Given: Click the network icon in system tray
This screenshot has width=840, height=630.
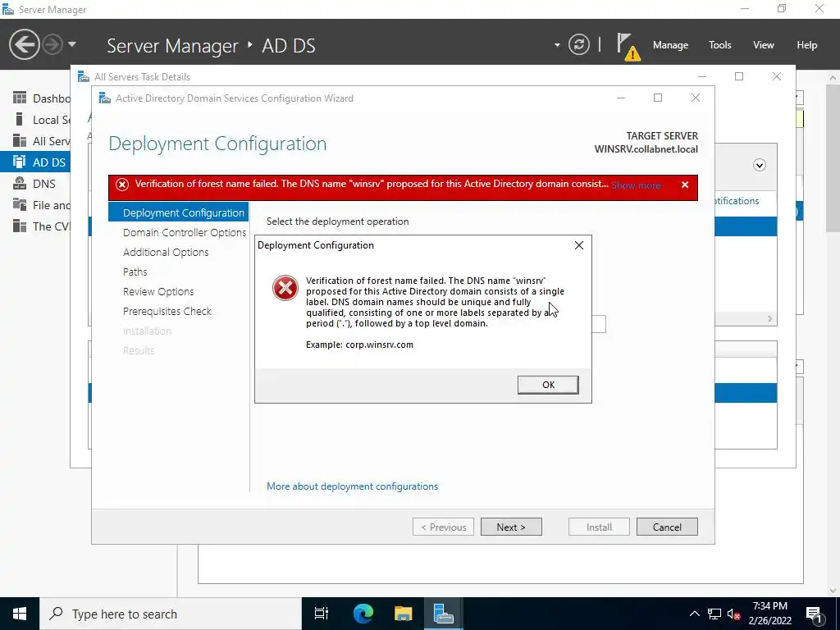Looking at the screenshot, I should pyautogui.click(x=714, y=614).
